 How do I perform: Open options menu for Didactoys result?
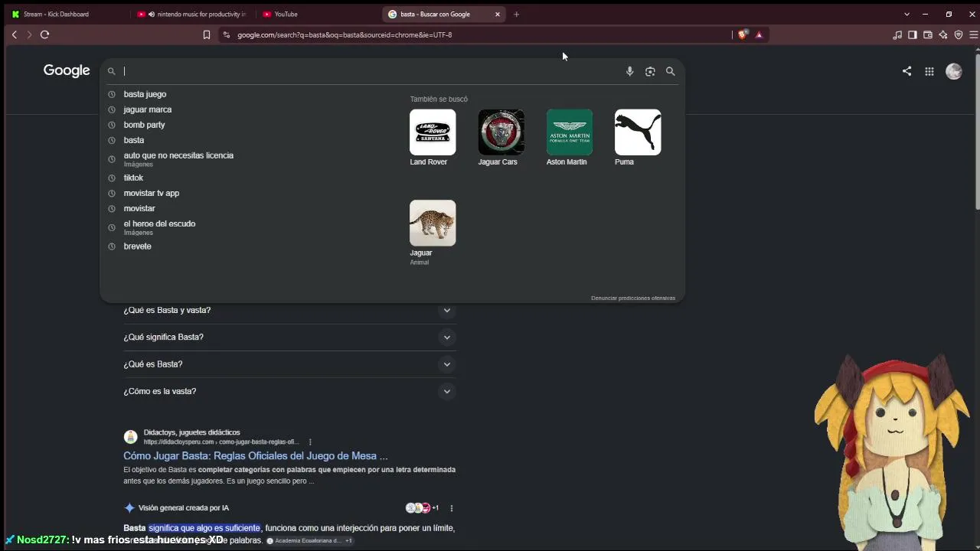(x=310, y=442)
